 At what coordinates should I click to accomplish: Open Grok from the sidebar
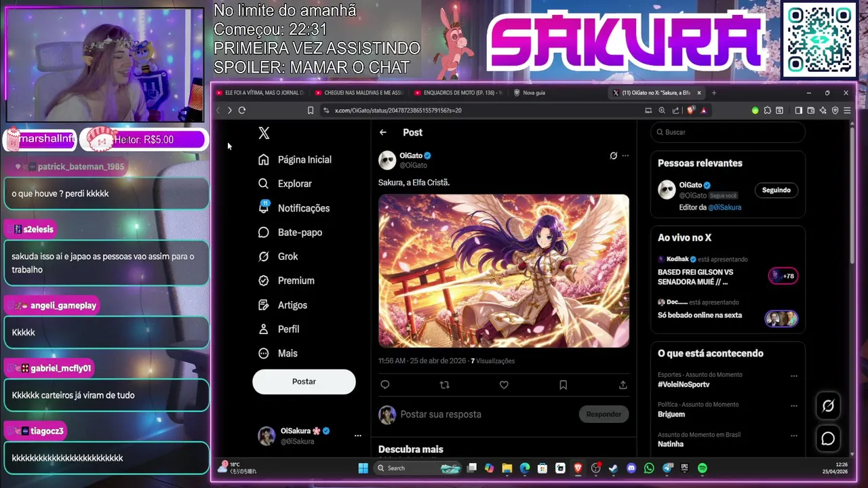coord(278,256)
